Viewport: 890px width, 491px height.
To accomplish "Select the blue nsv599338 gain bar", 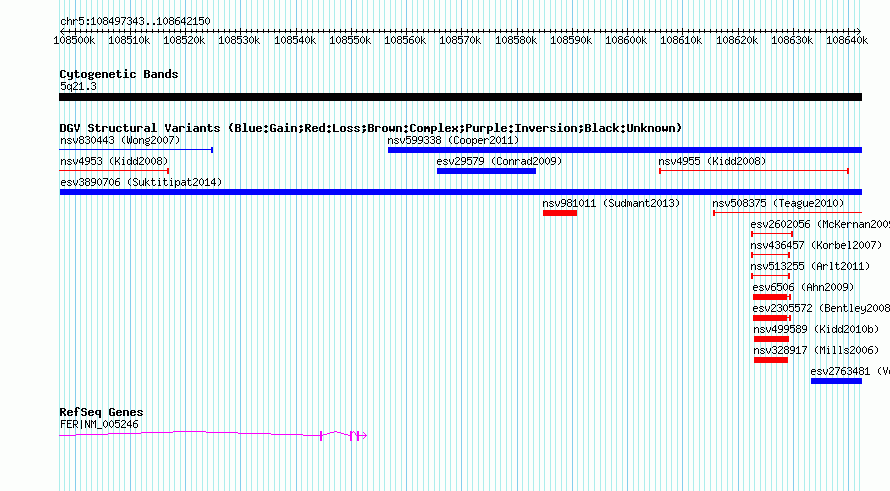I will (625, 150).
